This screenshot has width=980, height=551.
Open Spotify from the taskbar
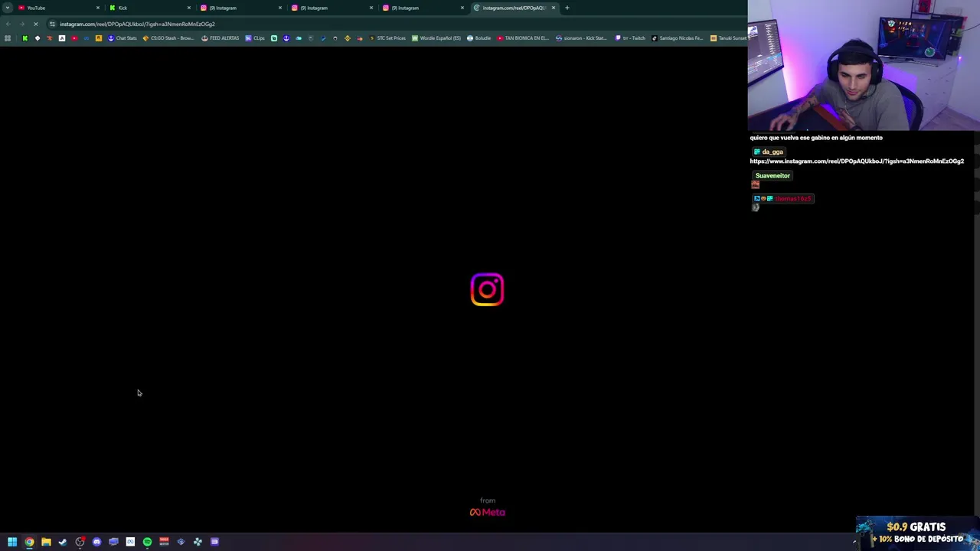[x=147, y=542]
